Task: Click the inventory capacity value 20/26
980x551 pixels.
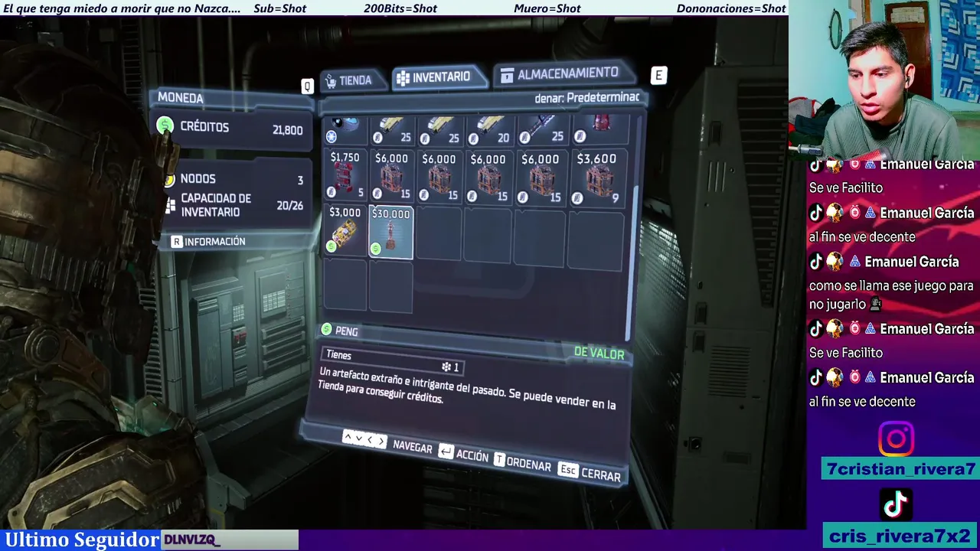Action: click(289, 205)
